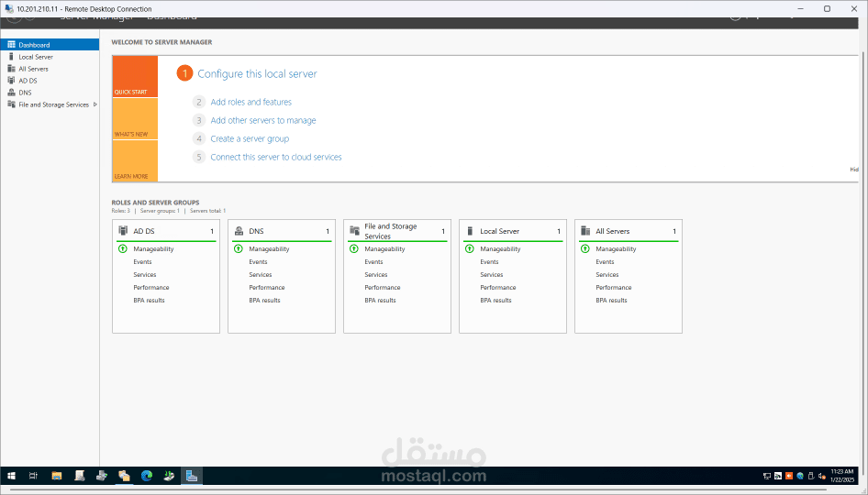Open the Windows Start menu
868x495 pixels.
click(x=11, y=476)
